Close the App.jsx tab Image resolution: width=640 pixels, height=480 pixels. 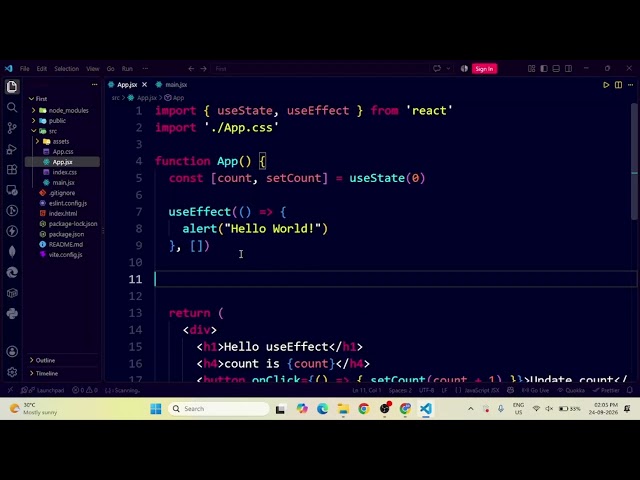click(144, 84)
